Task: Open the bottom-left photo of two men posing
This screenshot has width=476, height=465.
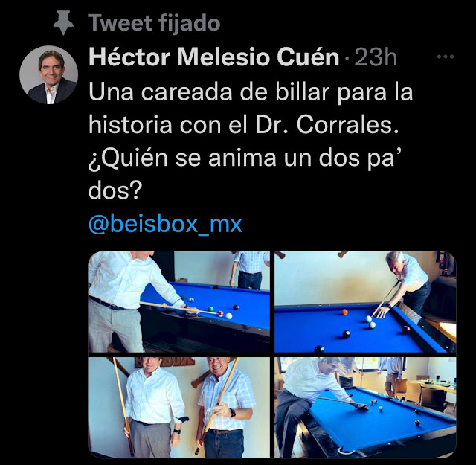Action: (x=178, y=408)
